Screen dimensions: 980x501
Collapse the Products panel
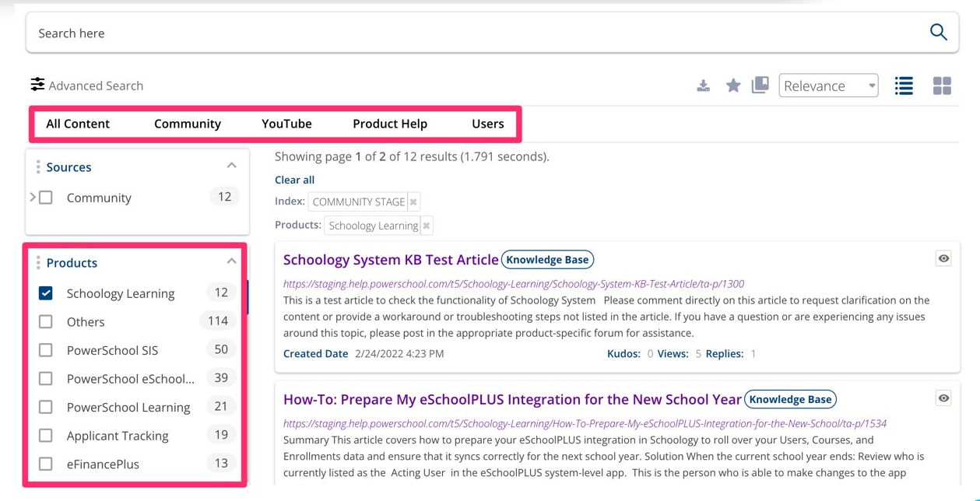[230, 262]
